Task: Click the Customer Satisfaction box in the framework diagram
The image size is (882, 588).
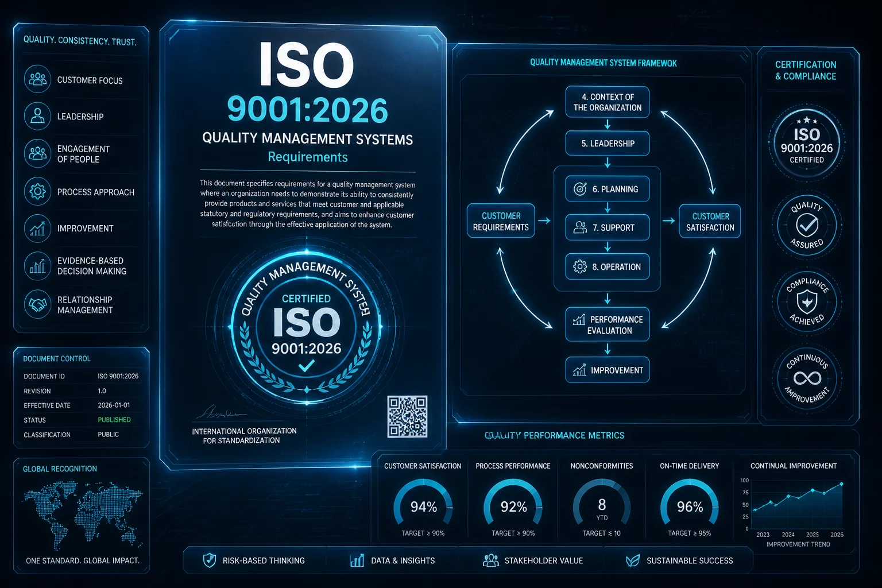Action: pyautogui.click(x=710, y=221)
